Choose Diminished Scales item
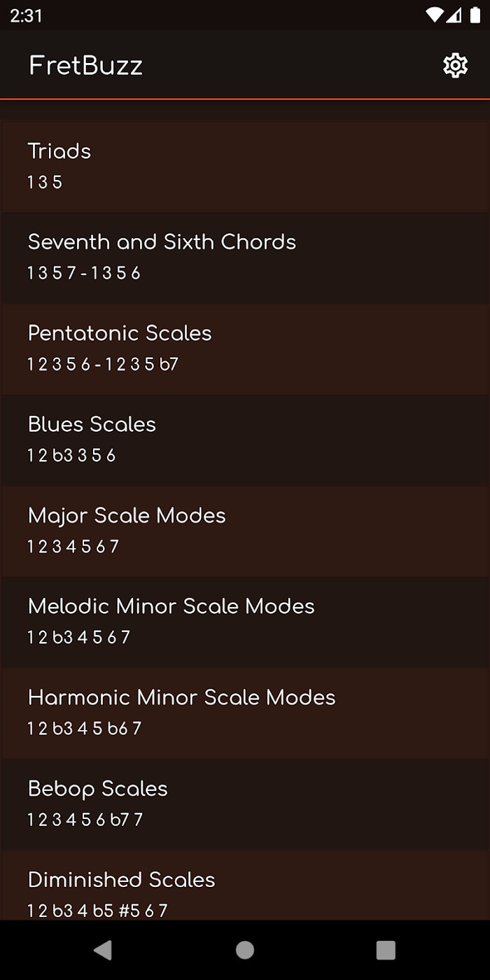Screen dimensions: 490x980 tap(245, 885)
